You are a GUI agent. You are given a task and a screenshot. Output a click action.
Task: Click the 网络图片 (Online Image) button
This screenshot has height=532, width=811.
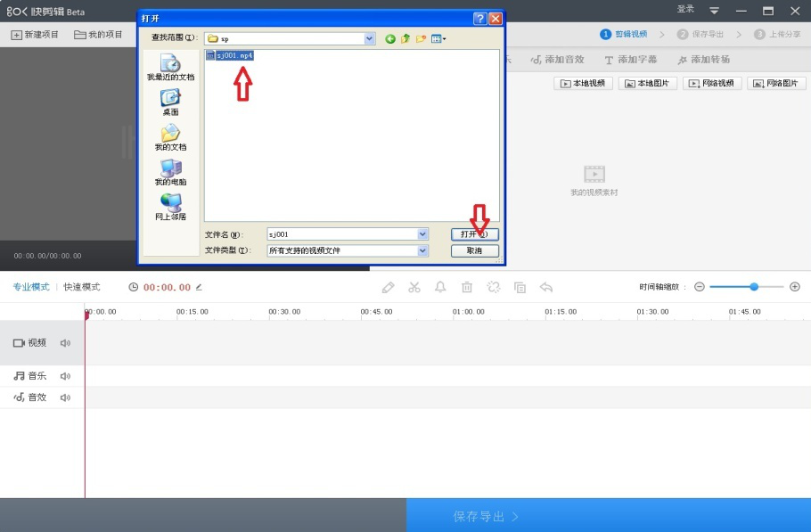776,83
